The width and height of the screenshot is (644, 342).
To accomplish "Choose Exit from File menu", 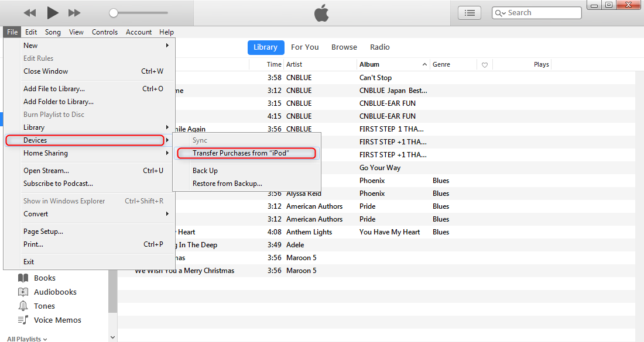I will point(90,262).
